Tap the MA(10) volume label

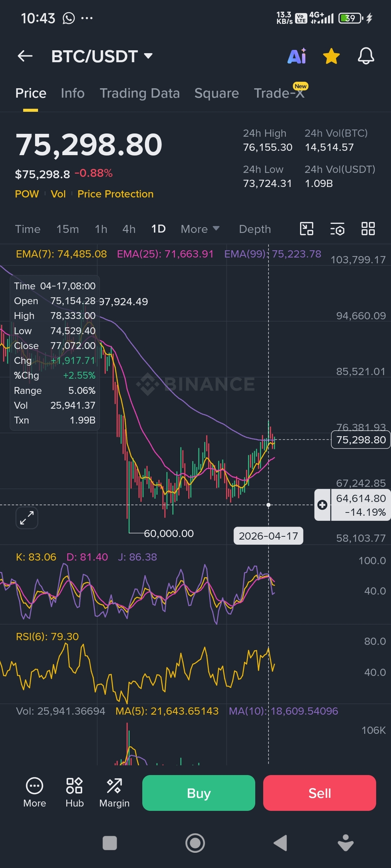283,711
